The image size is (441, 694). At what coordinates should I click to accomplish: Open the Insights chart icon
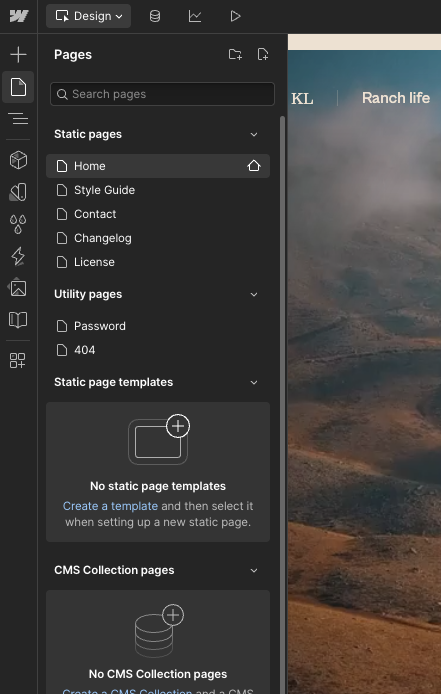click(x=195, y=16)
